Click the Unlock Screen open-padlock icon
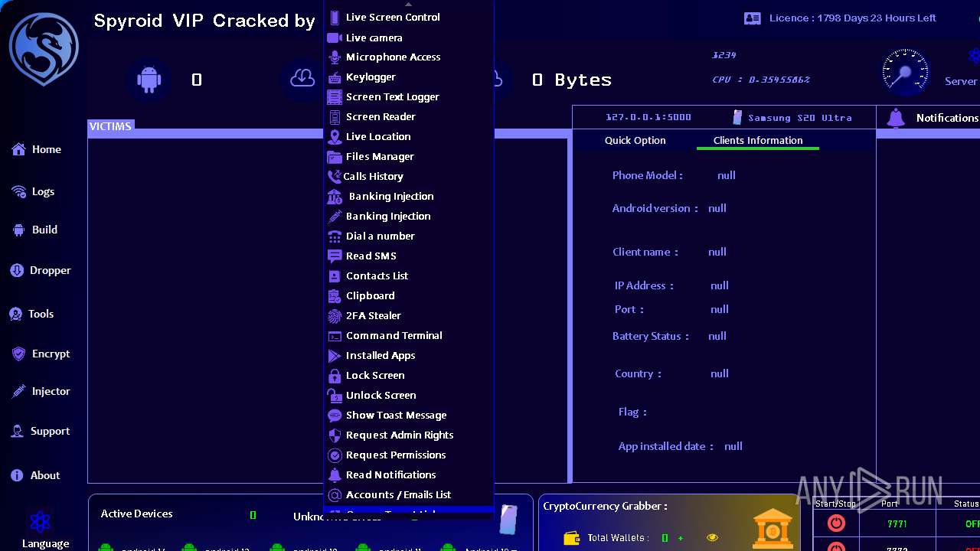 [335, 396]
